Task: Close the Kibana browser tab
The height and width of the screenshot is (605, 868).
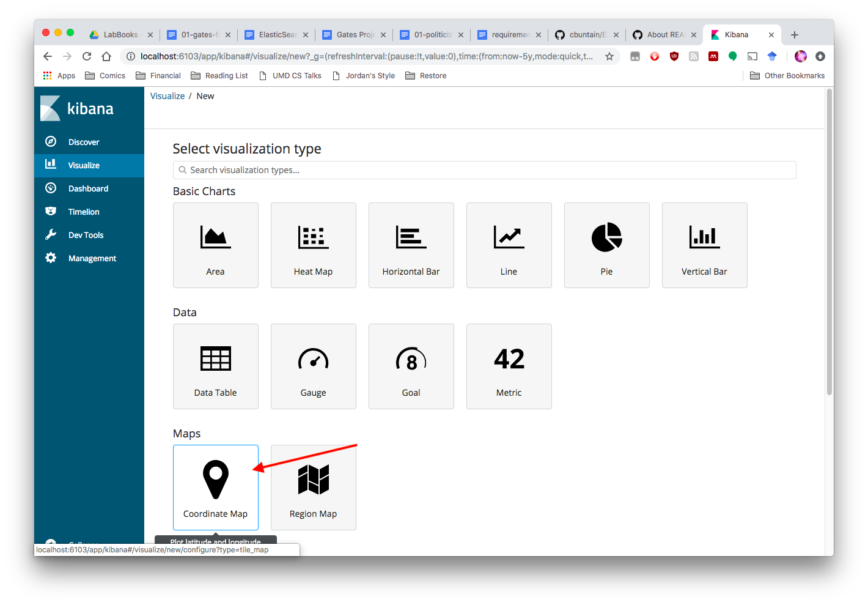Action: tap(771, 35)
